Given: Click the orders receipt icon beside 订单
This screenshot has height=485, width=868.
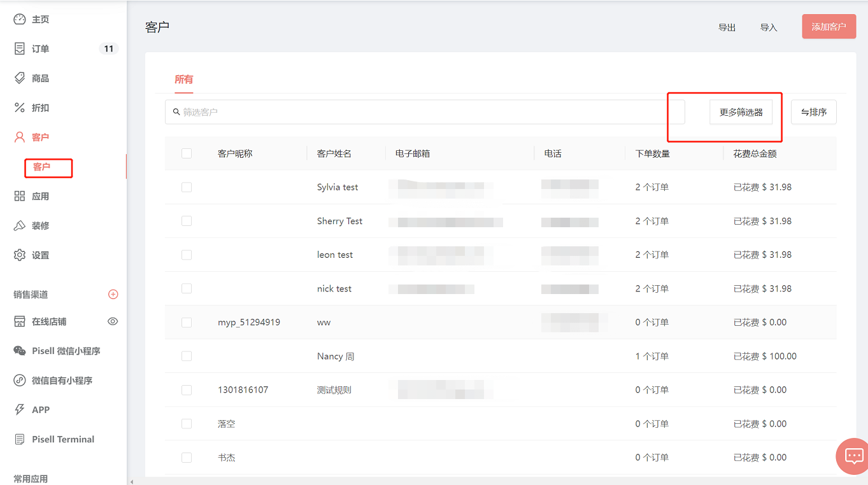Looking at the screenshot, I should pos(20,48).
